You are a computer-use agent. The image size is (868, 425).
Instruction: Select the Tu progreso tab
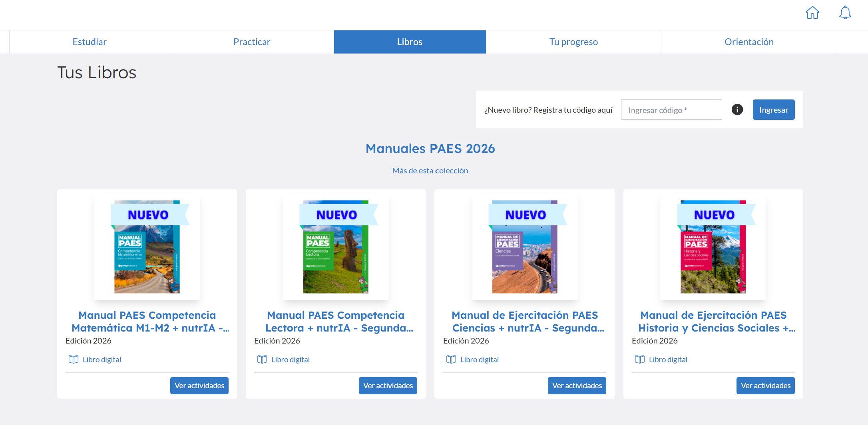pyautogui.click(x=573, y=42)
